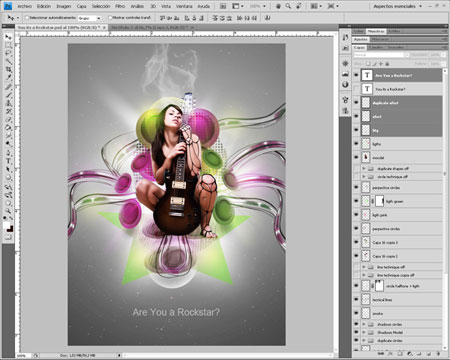Switch to the Muestras tab

(x=376, y=31)
